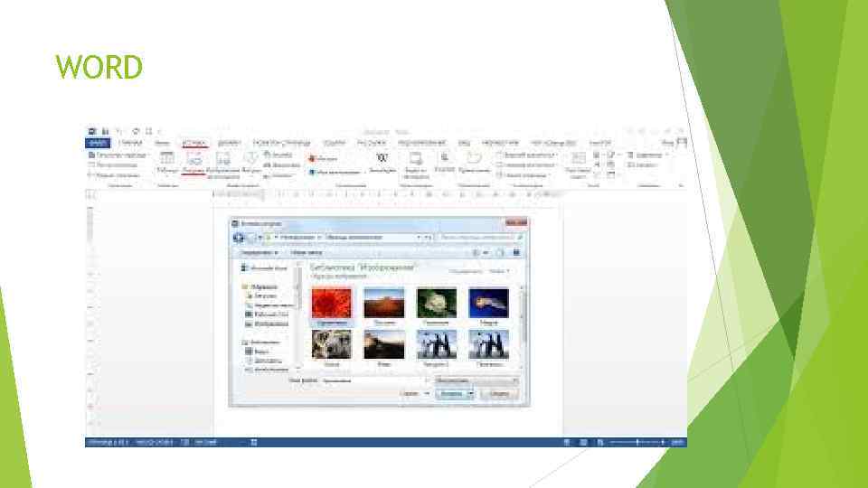This screenshot has width=868, height=488.
Task: Click Видео из Интернета ribbon icon
Action: pyautogui.click(x=415, y=164)
